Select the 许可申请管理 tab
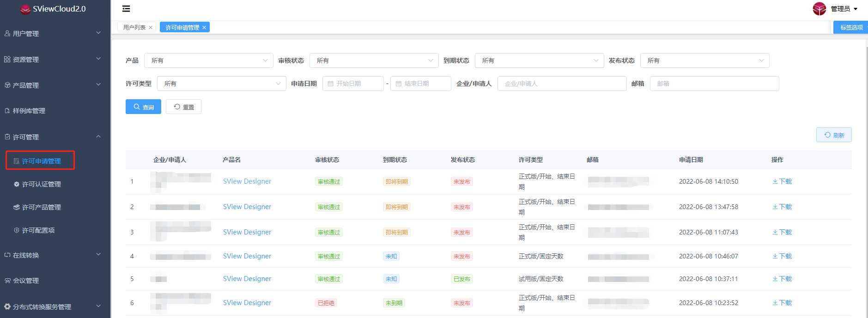Screen dimensions: 868x318 [182, 28]
